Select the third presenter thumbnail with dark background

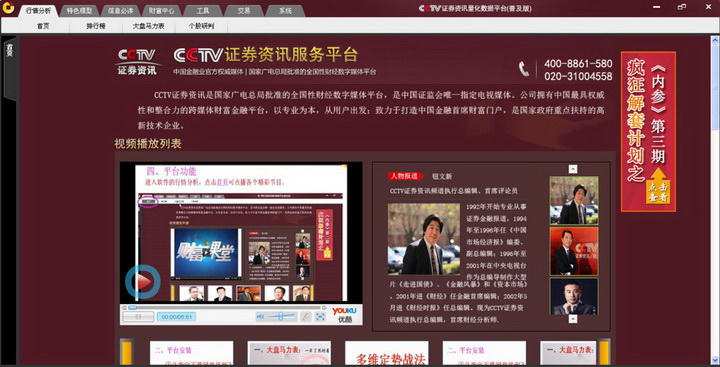coord(574,296)
